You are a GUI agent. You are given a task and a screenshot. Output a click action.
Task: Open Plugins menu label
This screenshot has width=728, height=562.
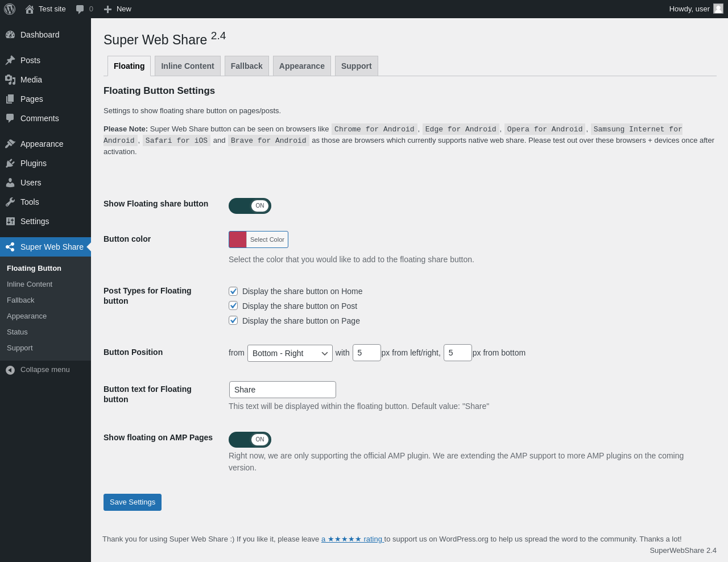tap(34, 163)
